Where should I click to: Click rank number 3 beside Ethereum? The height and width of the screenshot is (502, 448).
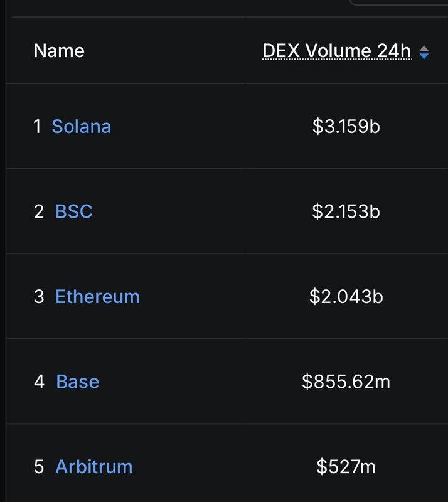click(39, 296)
